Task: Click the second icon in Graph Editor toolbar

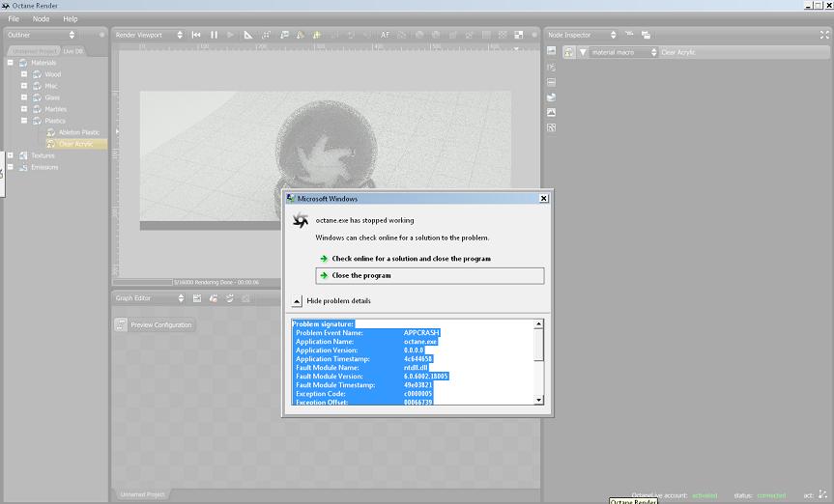Action: pos(214,298)
